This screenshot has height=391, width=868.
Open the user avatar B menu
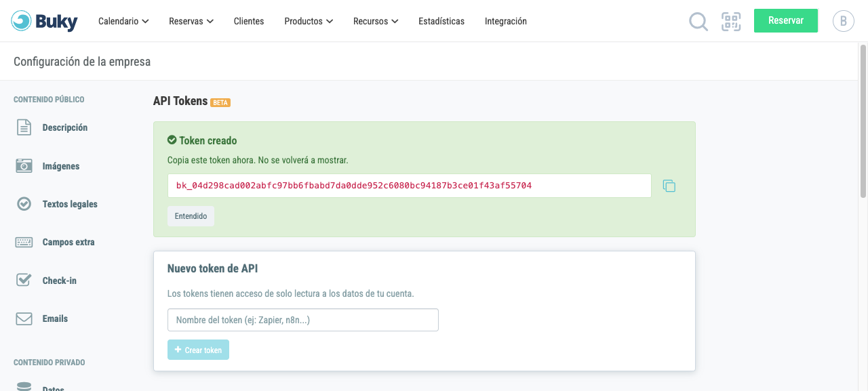843,21
